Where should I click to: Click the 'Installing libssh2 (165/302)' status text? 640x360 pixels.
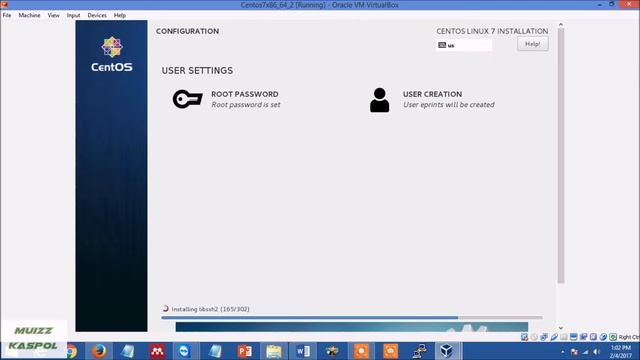click(x=210, y=309)
